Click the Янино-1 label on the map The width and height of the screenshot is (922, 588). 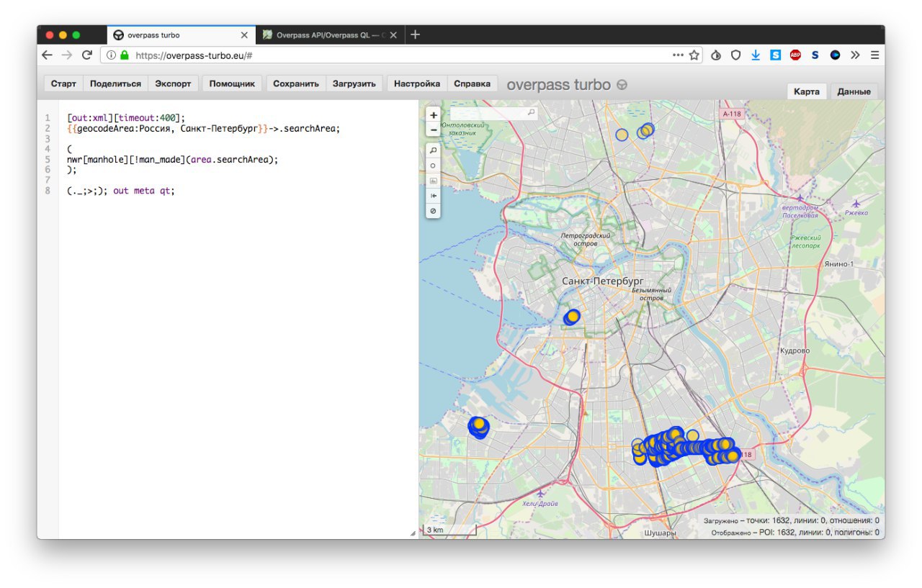(839, 264)
